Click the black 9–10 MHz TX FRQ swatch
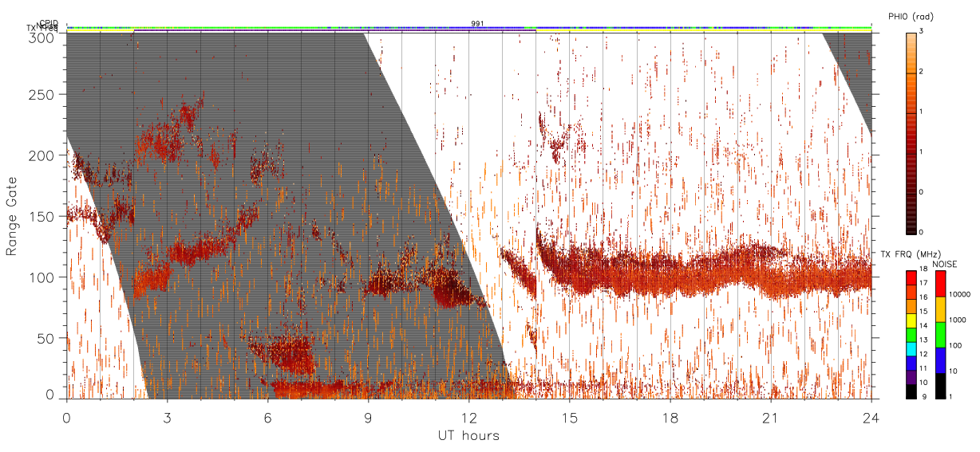The width and height of the screenshot is (980, 452). [911, 391]
